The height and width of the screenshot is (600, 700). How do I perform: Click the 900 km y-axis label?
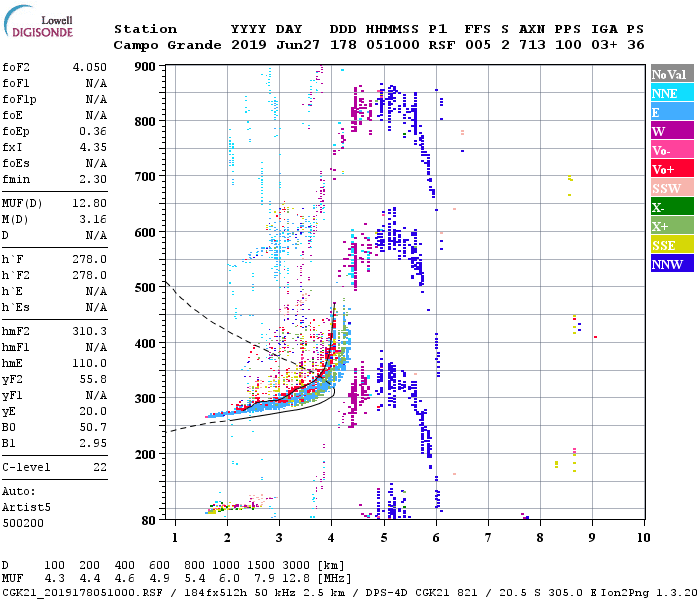pyautogui.click(x=145, y=67)
